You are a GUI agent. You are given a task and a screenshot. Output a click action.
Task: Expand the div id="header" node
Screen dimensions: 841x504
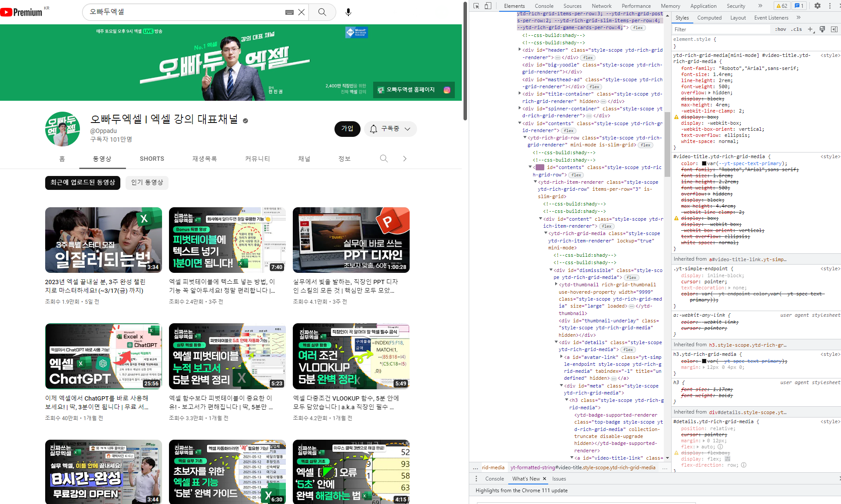click(520, 50)
